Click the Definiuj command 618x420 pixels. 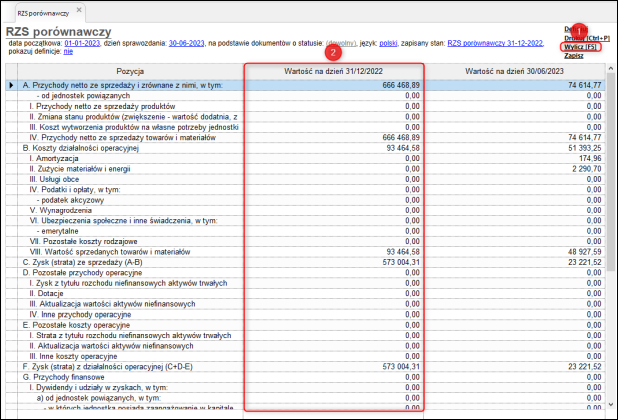(x=576, y=29)
